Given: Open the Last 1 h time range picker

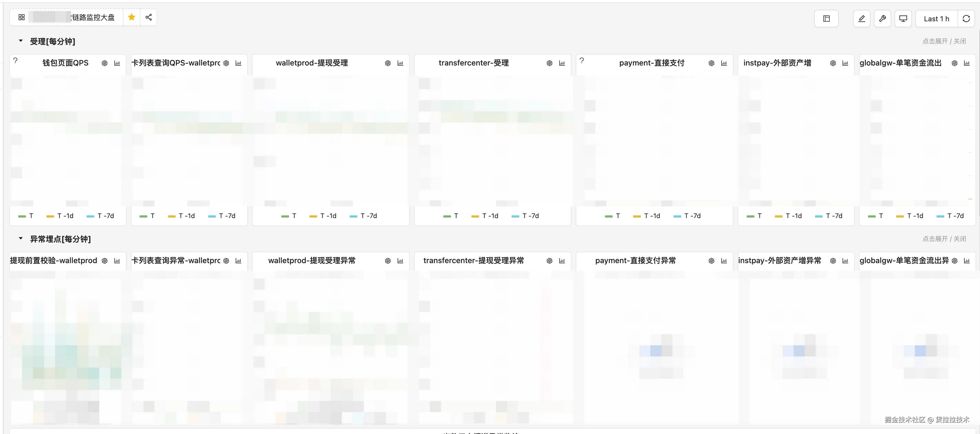Looking at the screenshot, I should tap(936, 19).
